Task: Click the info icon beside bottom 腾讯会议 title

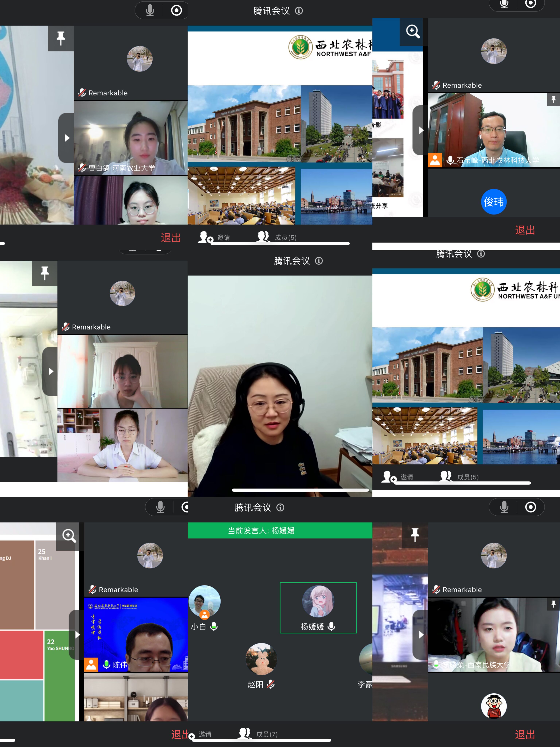Action: pos(280,508)
